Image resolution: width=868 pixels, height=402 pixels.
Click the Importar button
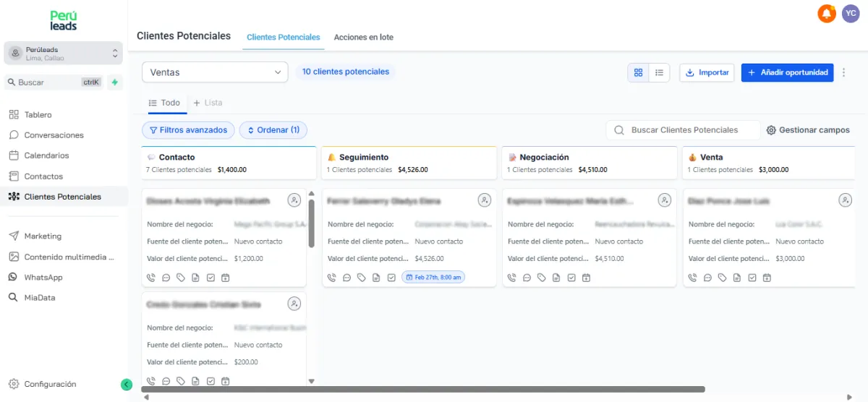707,72
